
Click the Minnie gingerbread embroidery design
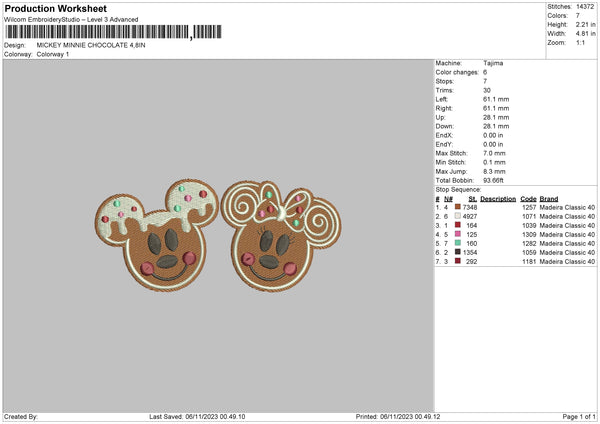tap(281, 236)
